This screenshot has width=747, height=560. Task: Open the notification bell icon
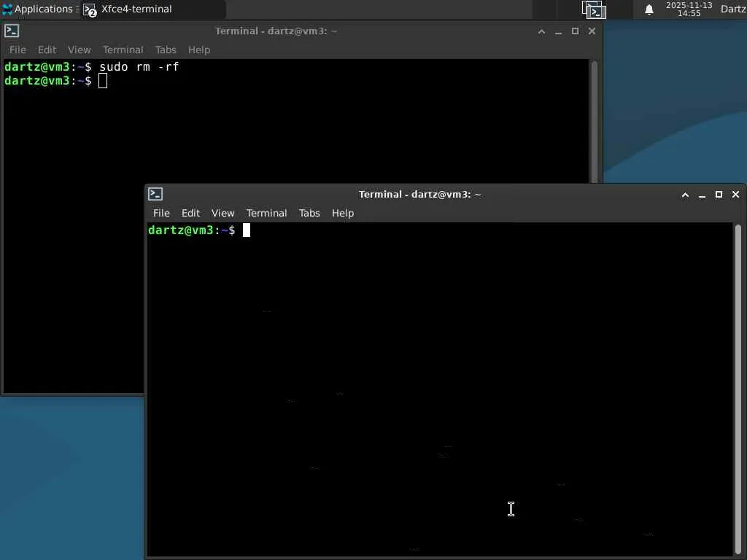tap(649, 9)
